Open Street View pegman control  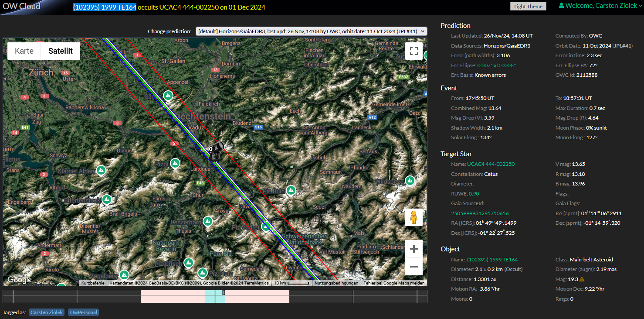pyautogui.click(x=414, y=217)
